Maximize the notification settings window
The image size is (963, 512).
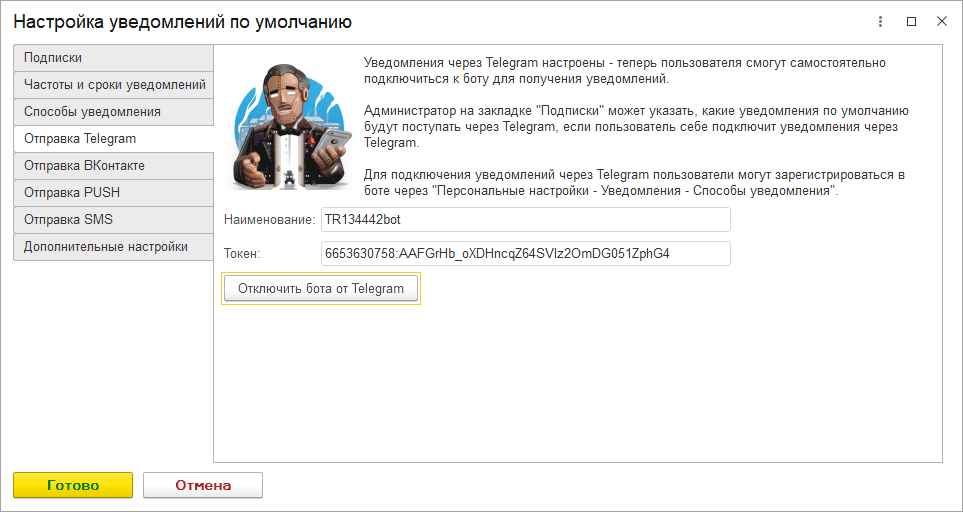911,22
